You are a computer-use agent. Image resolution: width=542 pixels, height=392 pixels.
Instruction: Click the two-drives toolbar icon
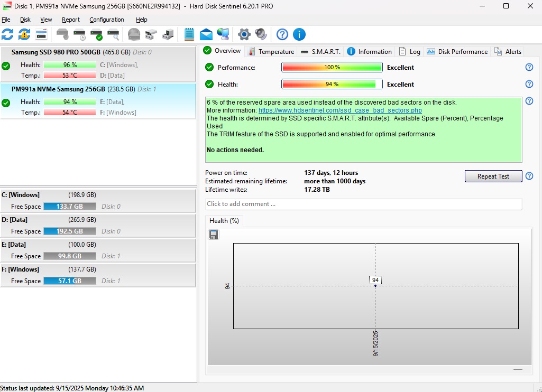pyautogui.click(x=151, y=34)
